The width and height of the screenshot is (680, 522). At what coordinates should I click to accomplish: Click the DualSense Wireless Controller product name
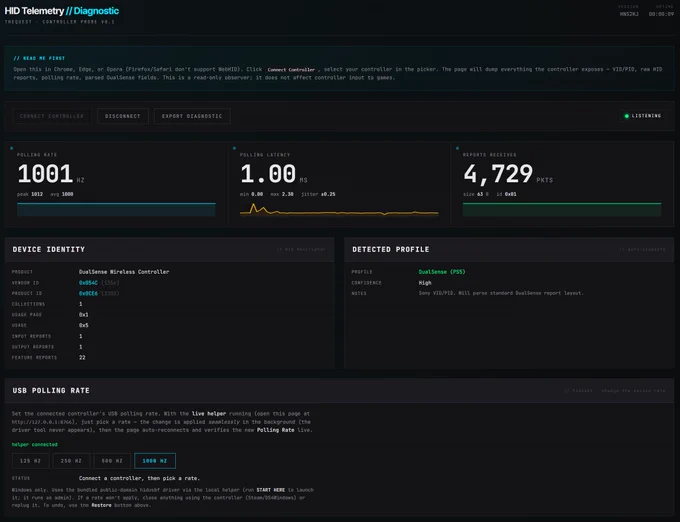(124, 272)
